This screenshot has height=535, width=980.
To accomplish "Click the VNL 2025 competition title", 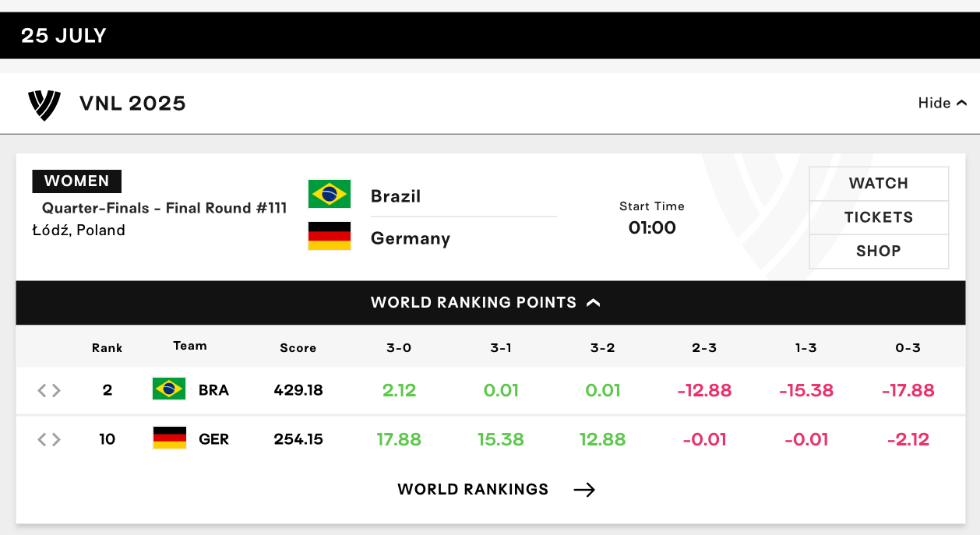I will 132,104.
